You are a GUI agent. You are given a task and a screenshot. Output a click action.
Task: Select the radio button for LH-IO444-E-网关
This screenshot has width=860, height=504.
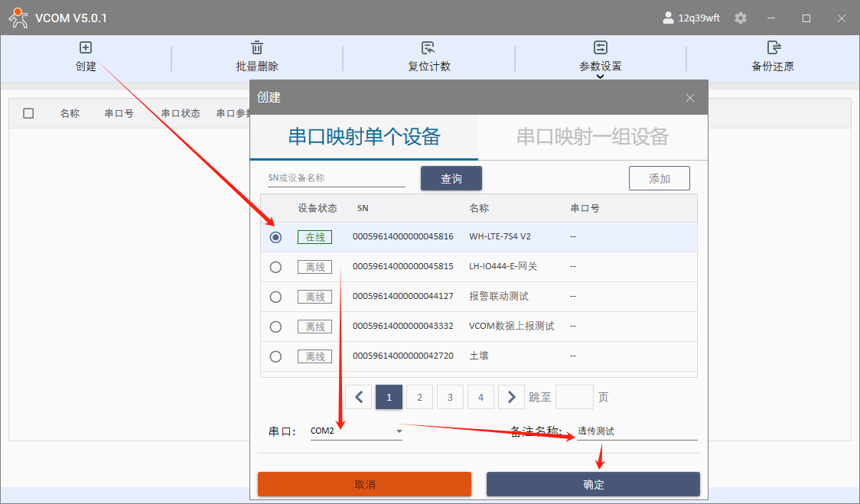pos(276,267)
